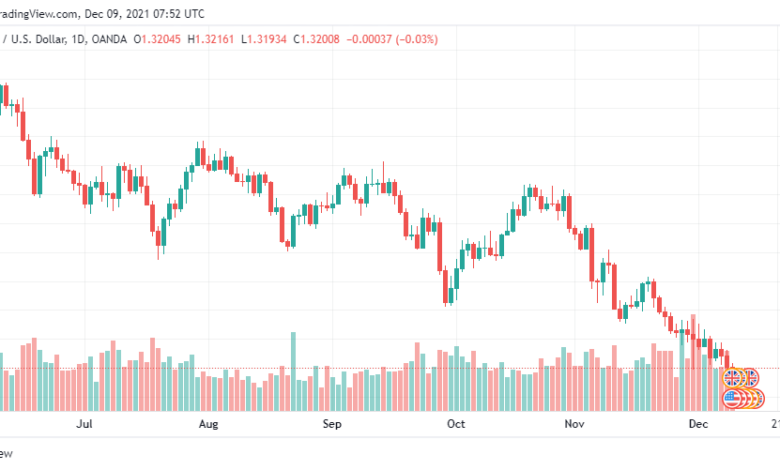Image resolution: width=780 pixels, height=470 pixels.
Task: Open the leftmost US flag economic event icon
Action: pyautogui.click(x=731, y=399)
